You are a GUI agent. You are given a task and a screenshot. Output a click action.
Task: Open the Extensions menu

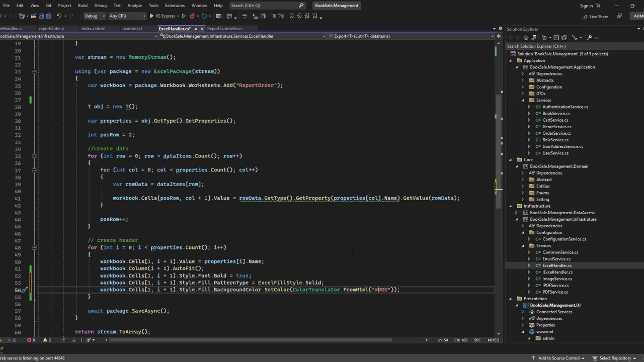coord(175,6)
